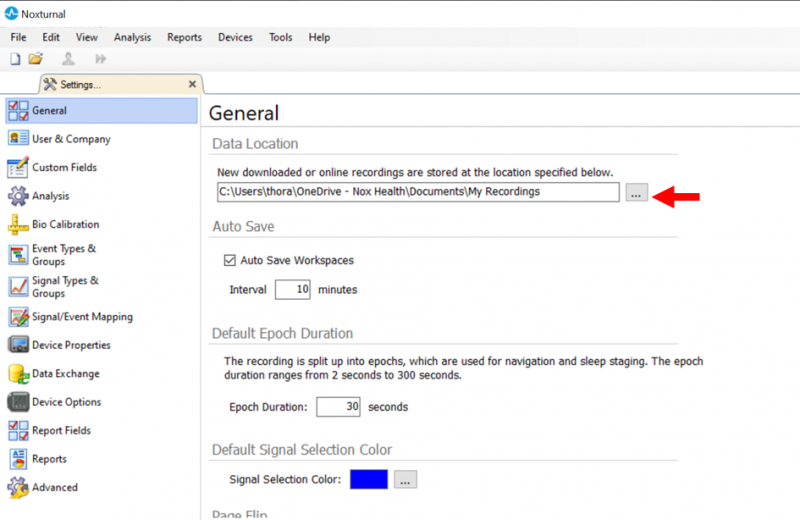Image resolution: width=800 pixels, height=520 pixels.
Task: Go to Device Properties settings
Action: point(71,345)
